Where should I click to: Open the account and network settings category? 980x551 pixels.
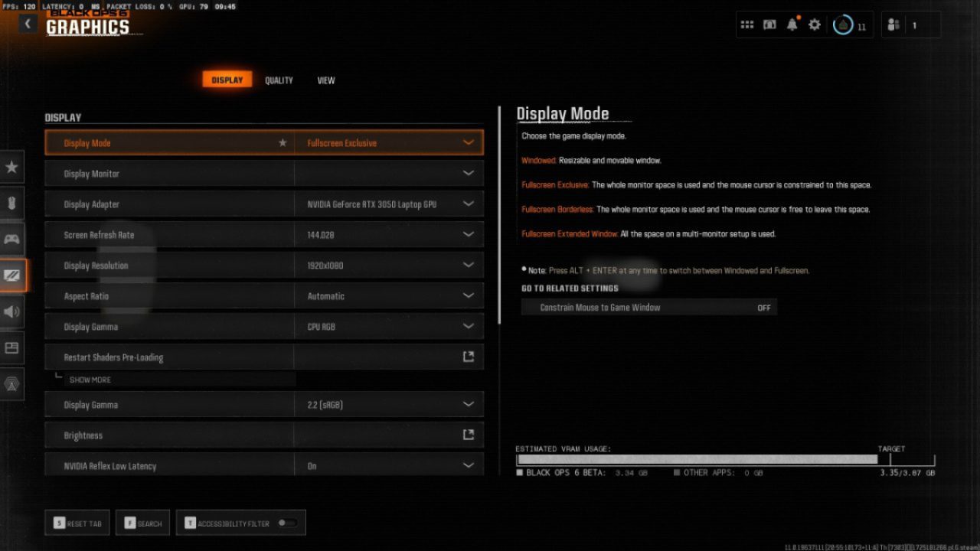click(12, 384)
